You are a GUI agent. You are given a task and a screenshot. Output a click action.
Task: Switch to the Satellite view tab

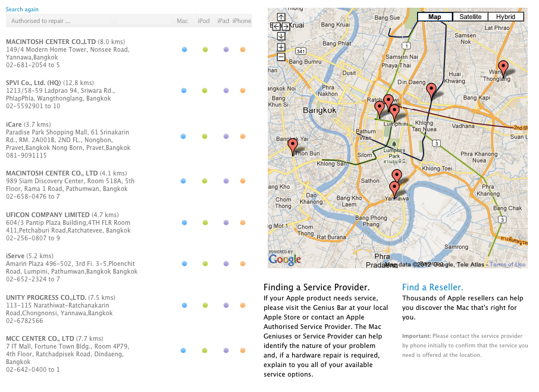pos(470,17)
